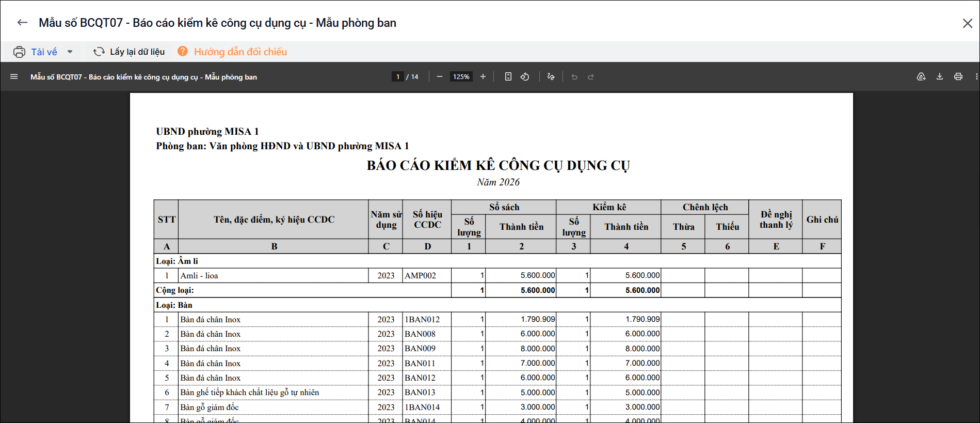Click the page number input field

397,76
